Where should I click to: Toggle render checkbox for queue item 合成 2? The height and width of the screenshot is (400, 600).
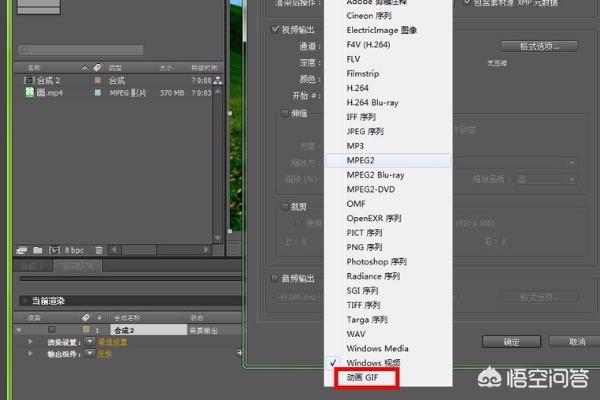pos(52,330)
